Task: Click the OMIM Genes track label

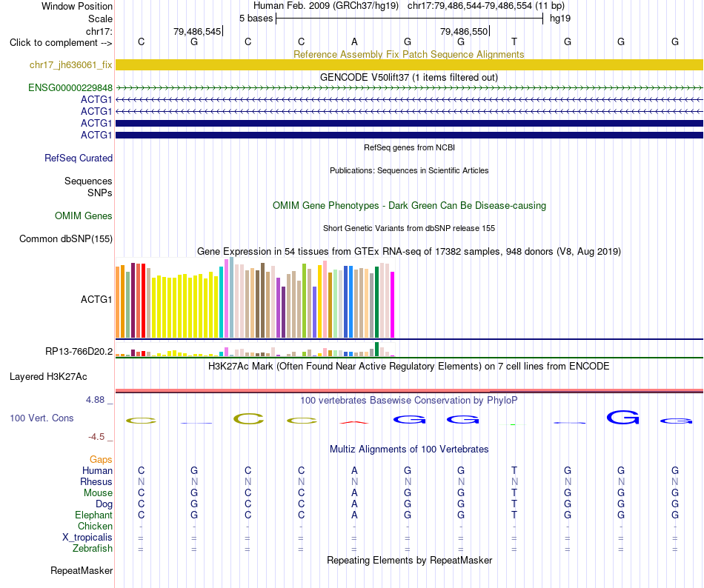Action: point(84,216)
